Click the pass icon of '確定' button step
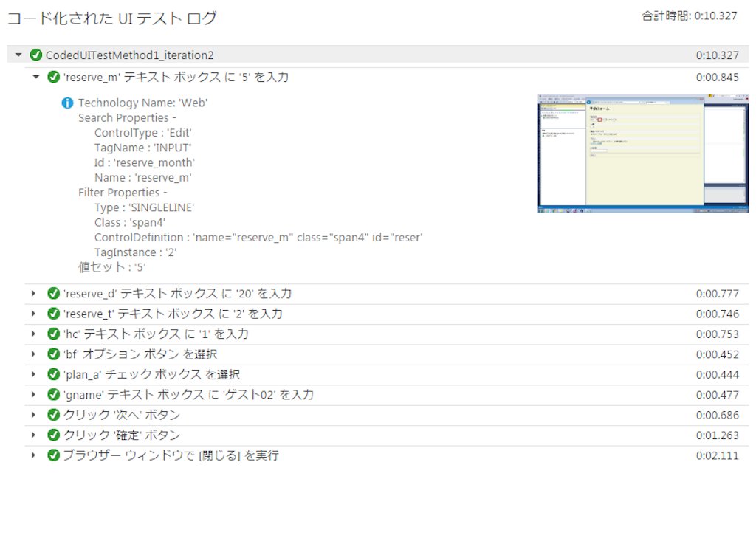Viewport: 756px width, 544px height. 53,435
